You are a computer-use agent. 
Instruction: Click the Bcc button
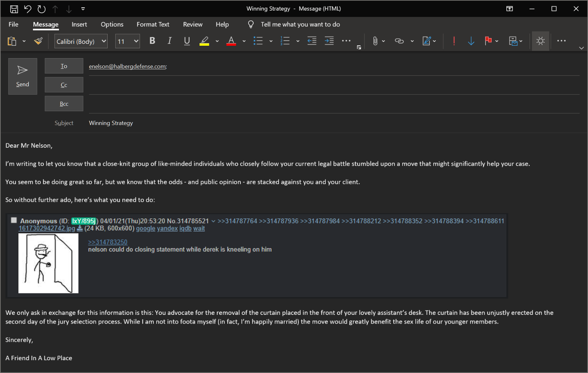[64, 103]
